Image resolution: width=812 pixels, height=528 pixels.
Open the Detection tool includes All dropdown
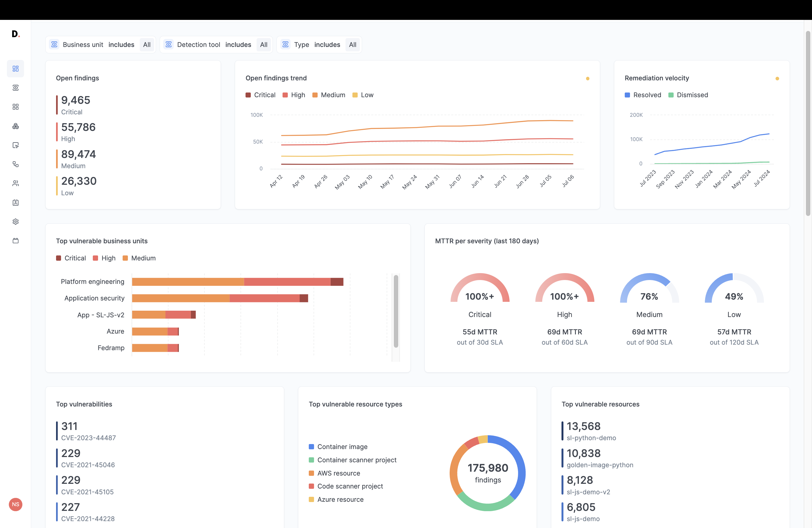[x=263, y=44]
